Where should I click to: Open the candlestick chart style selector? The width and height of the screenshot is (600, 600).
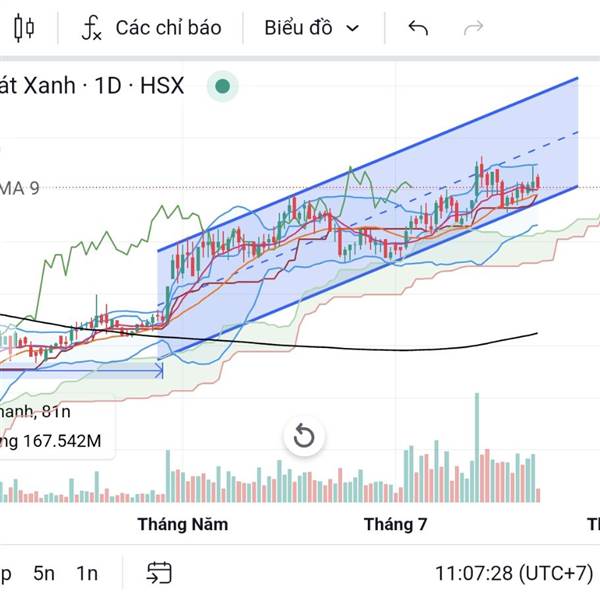click(x=24, y=28)
